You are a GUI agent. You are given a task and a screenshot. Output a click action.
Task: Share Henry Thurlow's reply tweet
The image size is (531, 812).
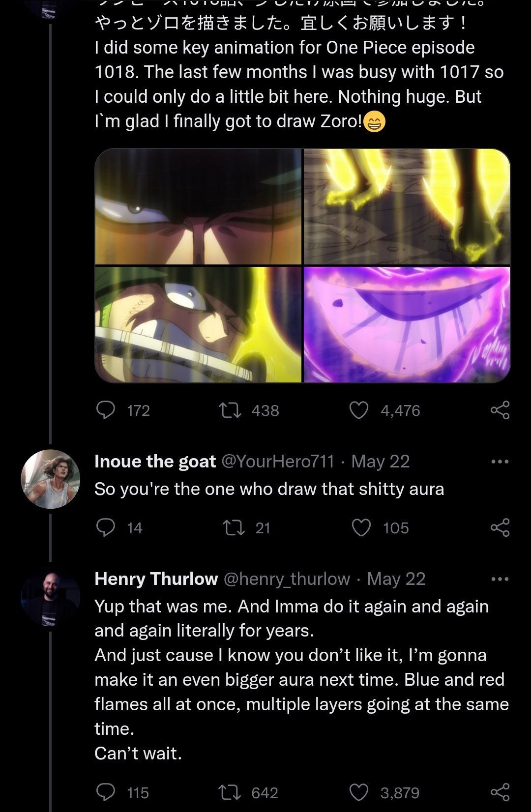[x=500, y=792]
